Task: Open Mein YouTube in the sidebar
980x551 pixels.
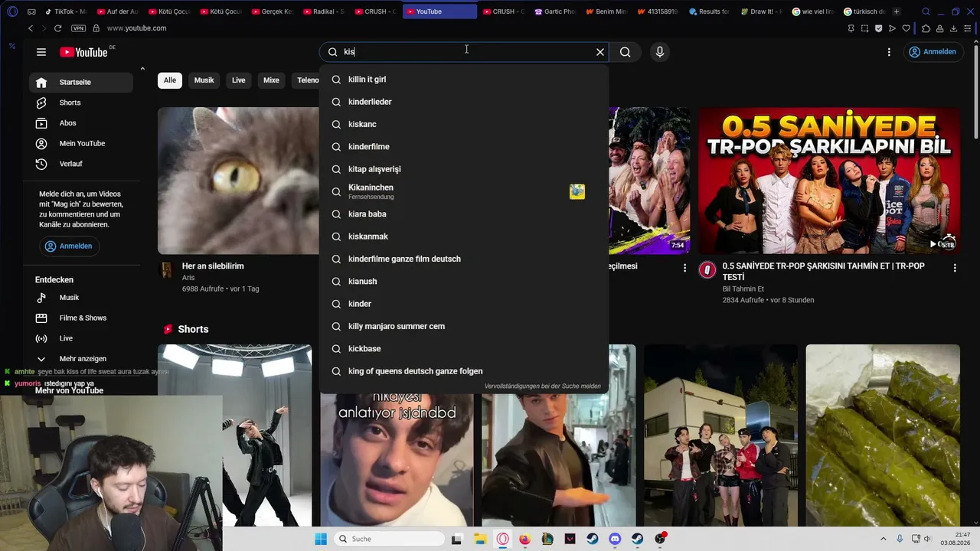Action: 82,144
